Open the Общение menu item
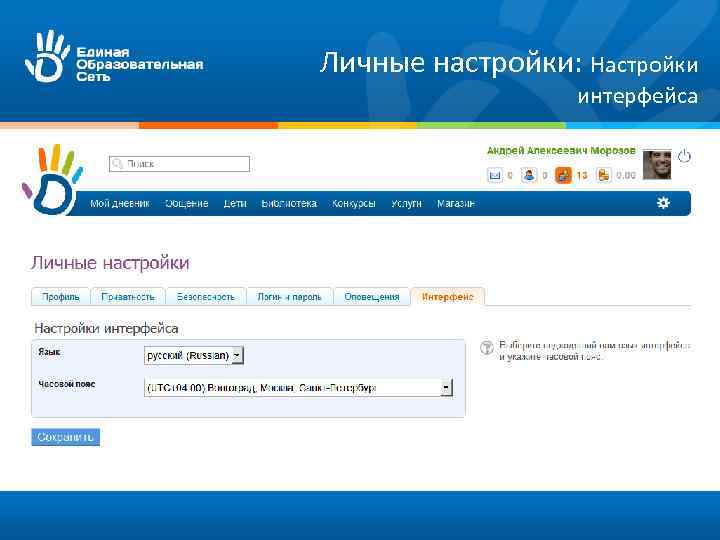The image size is (720, 540). pyautogui.click(x=187, y=203)
